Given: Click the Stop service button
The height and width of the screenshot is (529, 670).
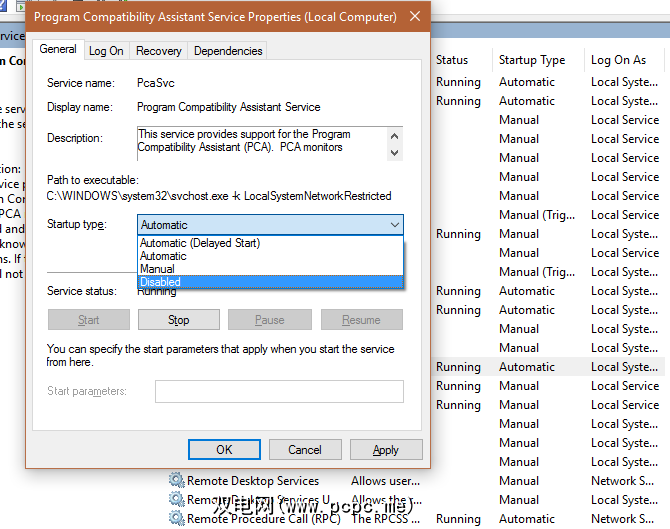Looking at the screenshot, I should click(x=179, y=320).
